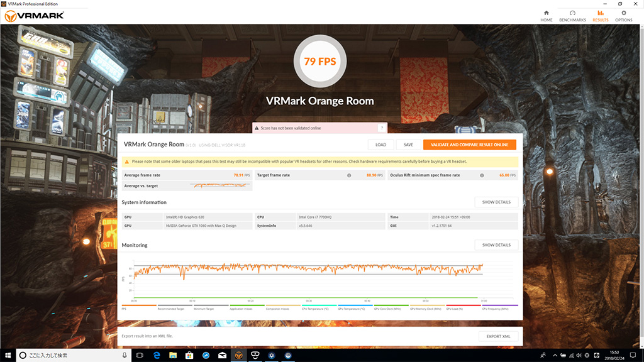The image size is (644, 362).
Task: Click the LOAD button
Action: click(x=380, y=145)
